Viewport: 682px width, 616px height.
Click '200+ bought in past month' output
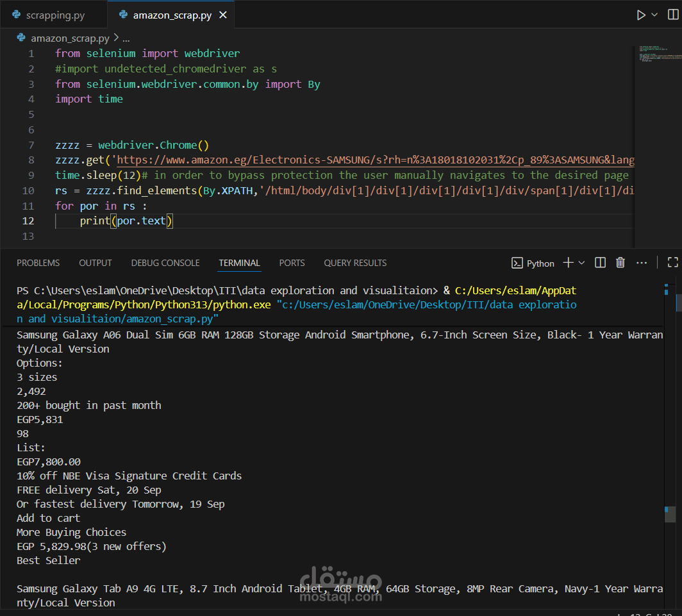(88, 406)
